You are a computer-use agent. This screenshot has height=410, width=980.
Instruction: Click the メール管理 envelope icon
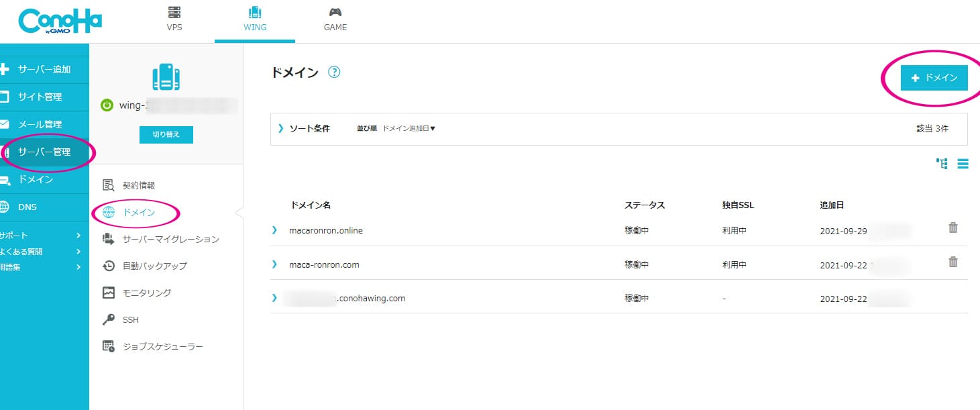pyautogui.click(x=4, y=124)
